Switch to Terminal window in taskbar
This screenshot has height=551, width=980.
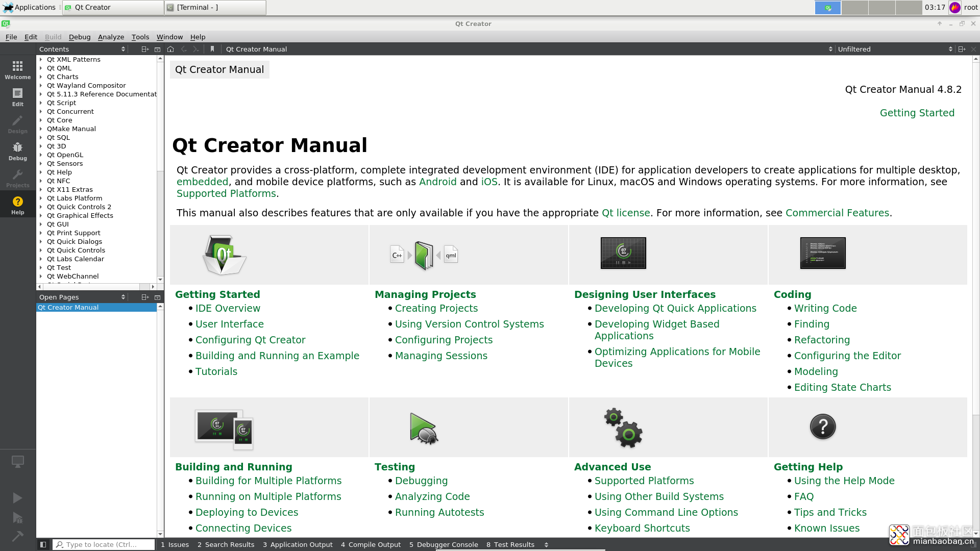tap(215, 7)
